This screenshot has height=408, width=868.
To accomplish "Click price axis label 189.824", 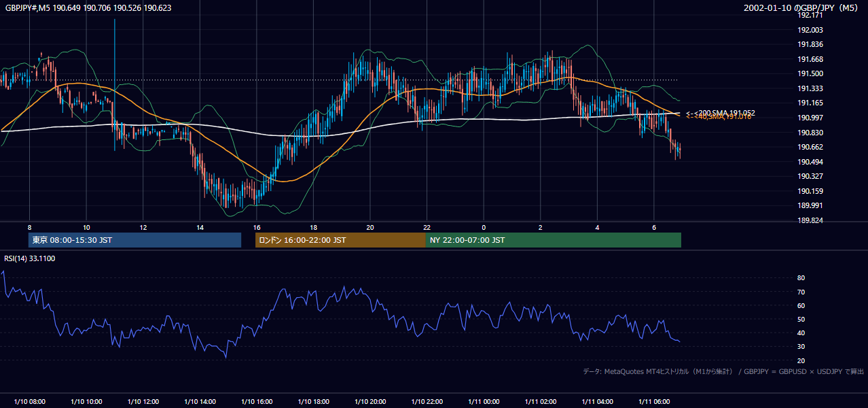I will pyautogui.click(x=810, y=220).
